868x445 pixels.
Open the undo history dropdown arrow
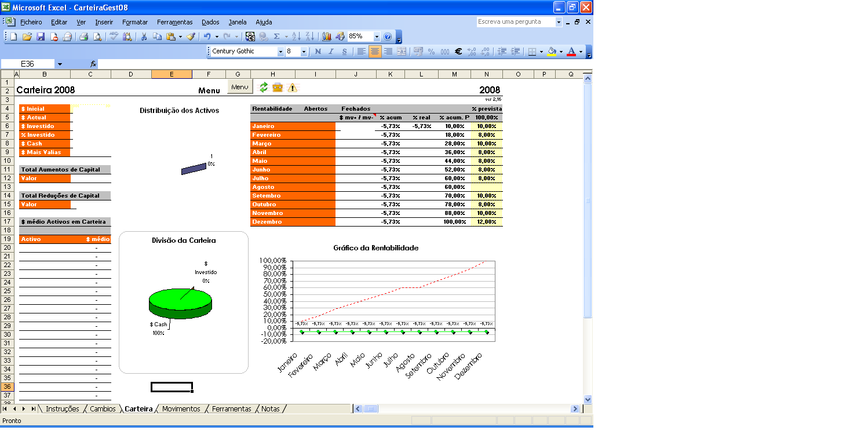pyautogui.click(x=217, y=37)
